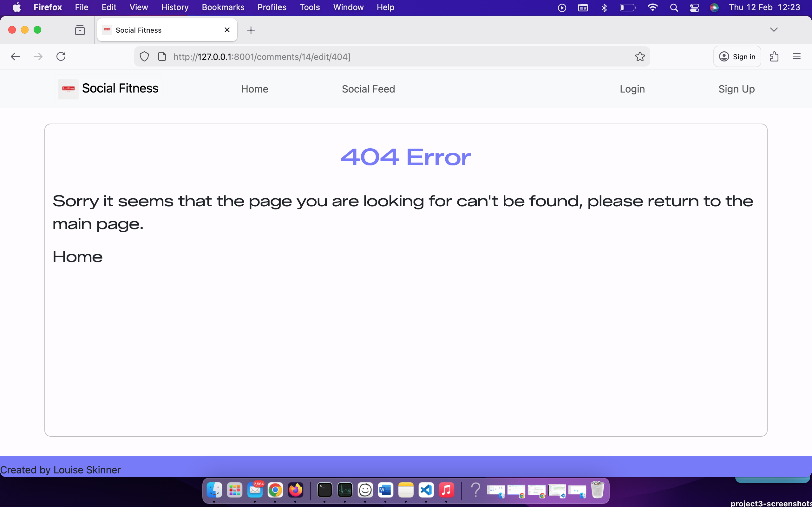Navigate back using the back arrow
812x507 pixels.
point(15,56)
